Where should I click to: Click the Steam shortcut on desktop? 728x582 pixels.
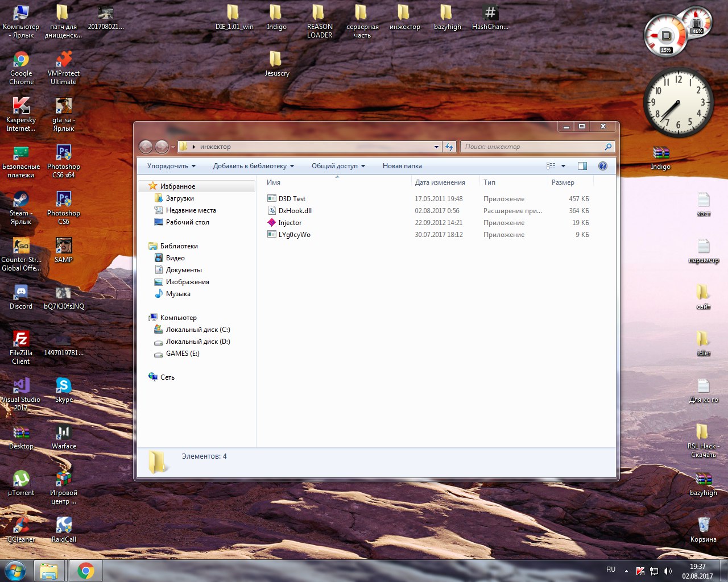pyautogui.click(x=21, y=200)
